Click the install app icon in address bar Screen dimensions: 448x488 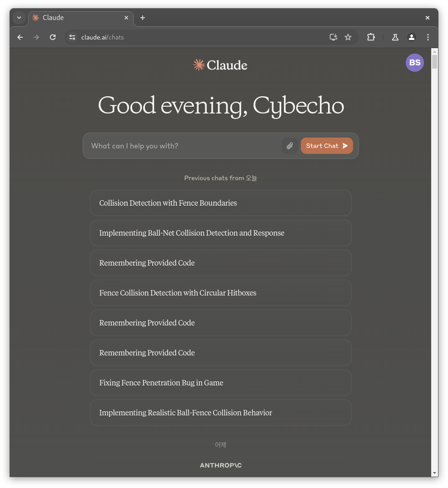pyautogui.click(x=334, y=37)
